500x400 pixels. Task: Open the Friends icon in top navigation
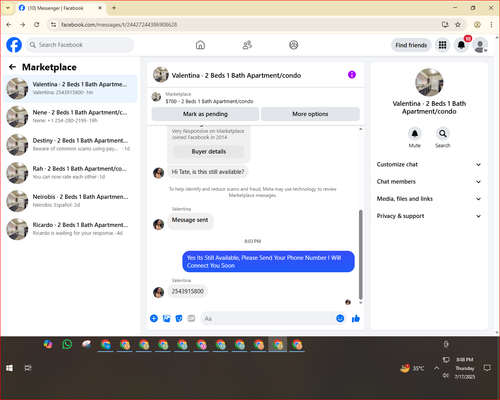pos(247,45)
